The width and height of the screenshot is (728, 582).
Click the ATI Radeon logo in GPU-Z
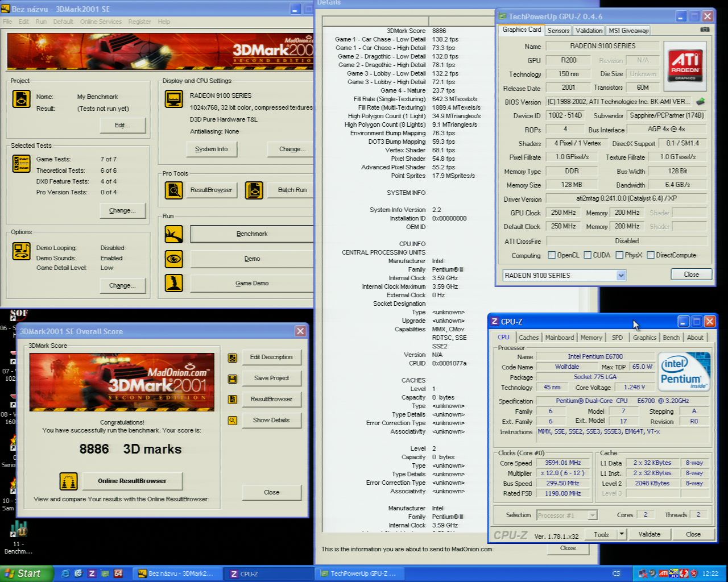[x=685, y=66]
